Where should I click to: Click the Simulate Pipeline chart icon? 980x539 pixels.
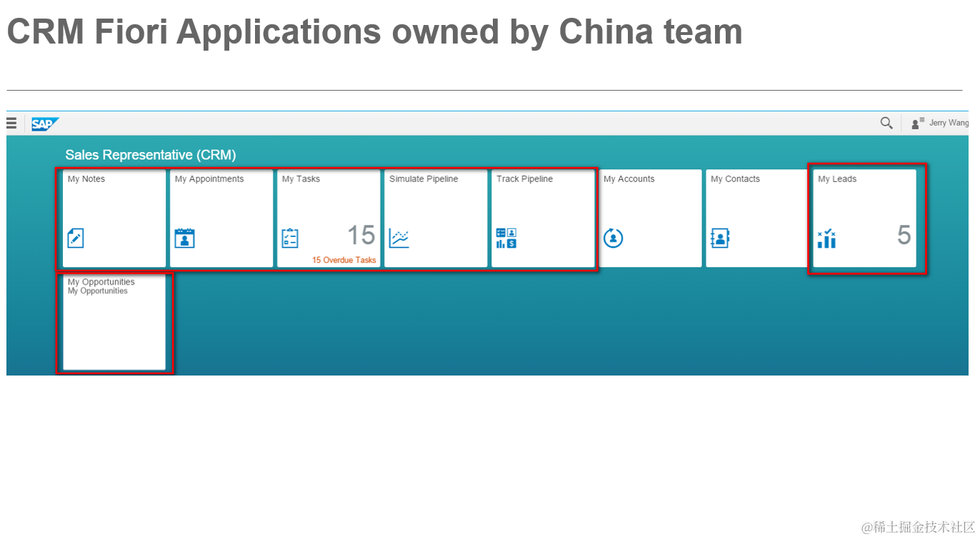click(x=399, y=238)
